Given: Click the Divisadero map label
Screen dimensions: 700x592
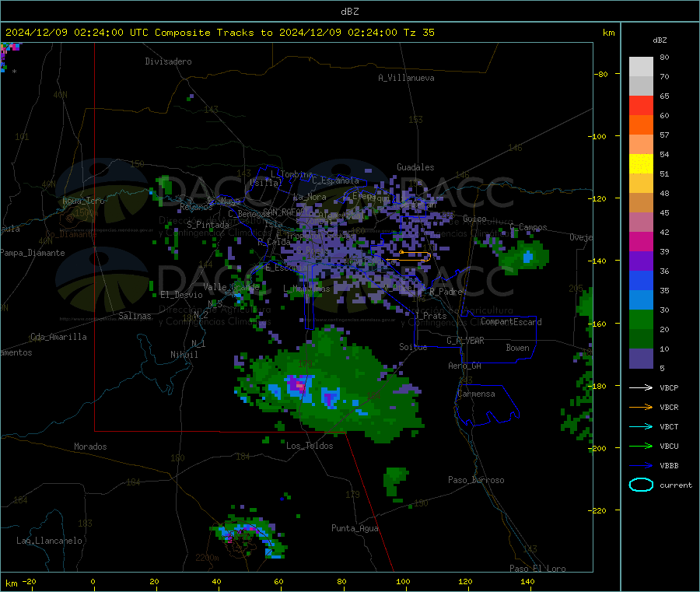Looking at the screenshot, I should click(168, 61).
